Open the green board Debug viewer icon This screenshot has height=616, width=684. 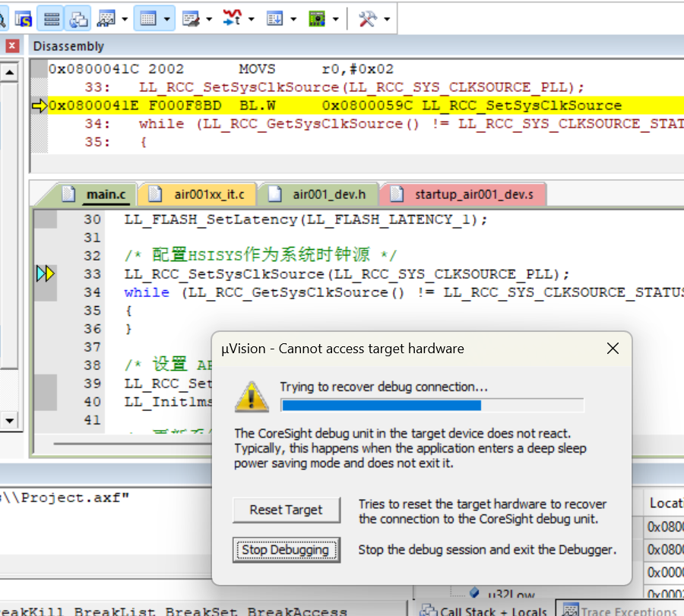point(317,19)
